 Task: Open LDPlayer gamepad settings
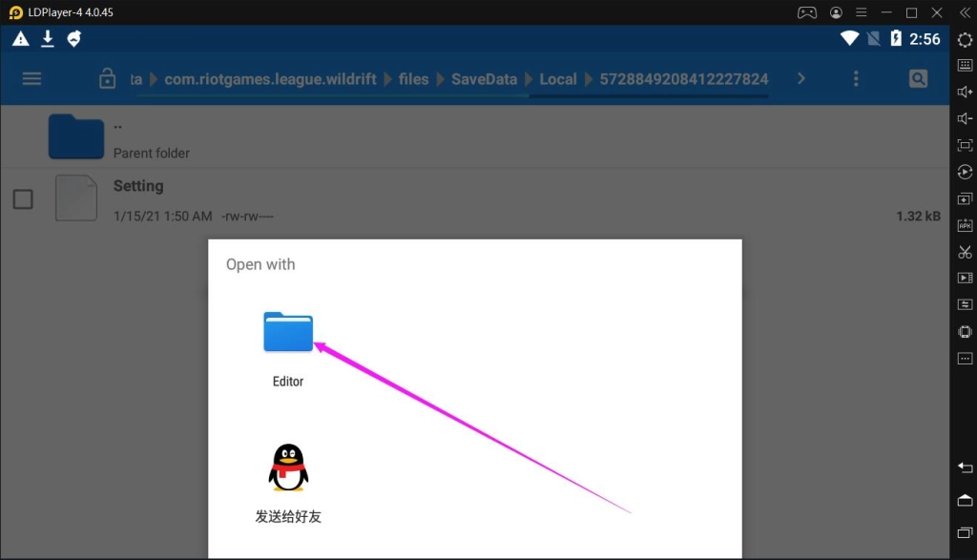tap(807, 12)
